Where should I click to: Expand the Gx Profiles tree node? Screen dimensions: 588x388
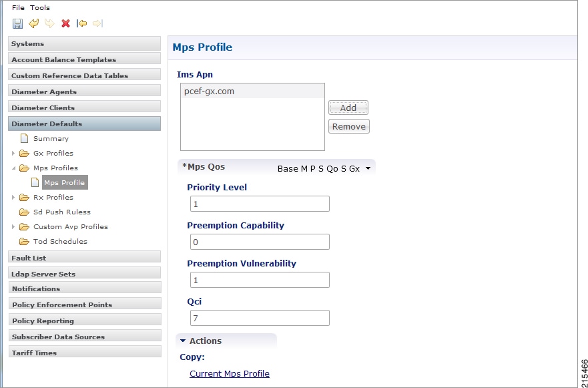coord(13,153)
